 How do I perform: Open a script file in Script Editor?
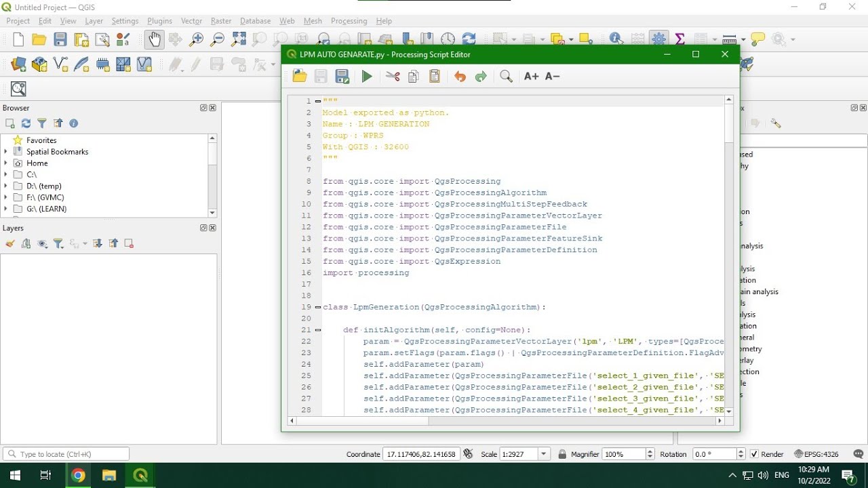300,77
